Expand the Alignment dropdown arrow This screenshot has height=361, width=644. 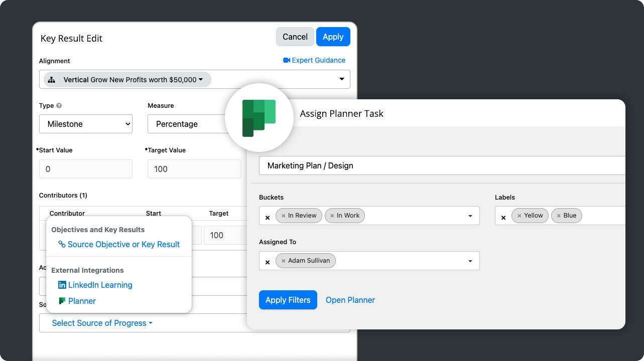(342, 79)
